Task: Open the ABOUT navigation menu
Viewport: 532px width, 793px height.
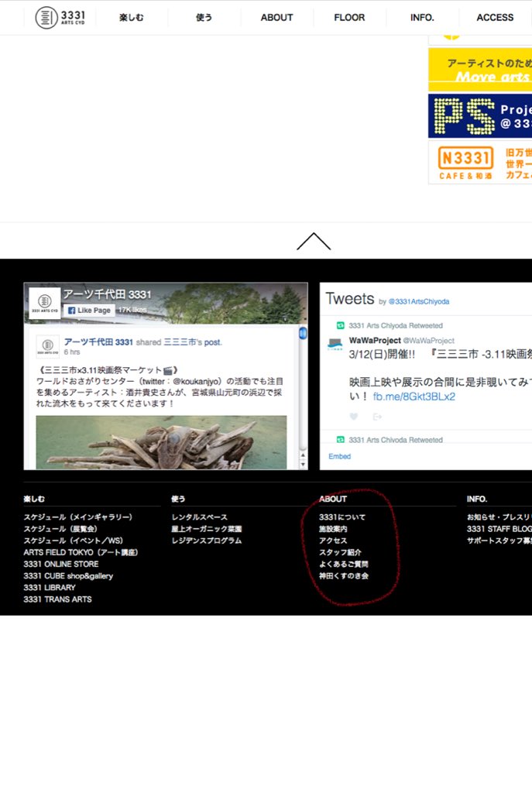Action: [276, 18]
